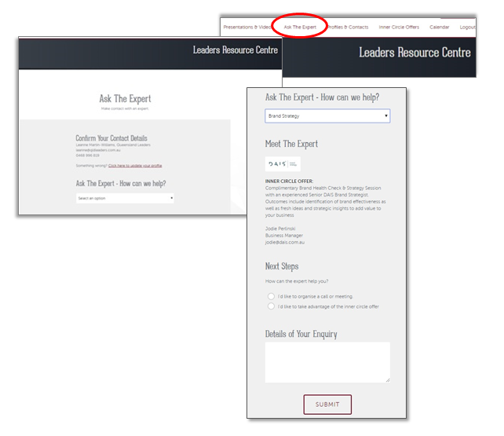The width and height of the screenshot is (504, 436).
Task: Open Profiles & Contacts in the navigation
Action: pyautogui.click(x=348, y=27)
